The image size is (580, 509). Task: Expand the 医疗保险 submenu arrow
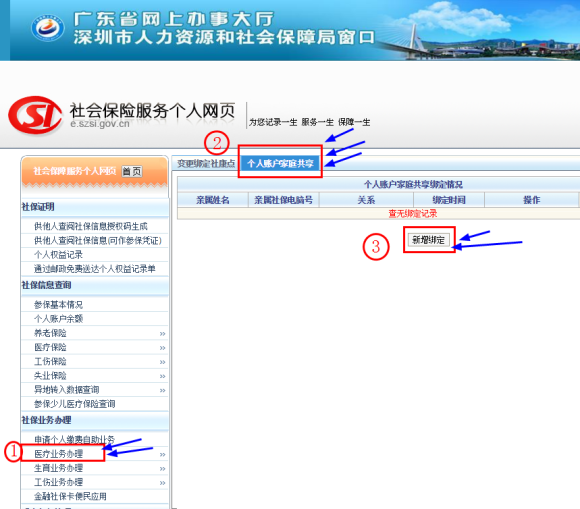tap(162, 348)
